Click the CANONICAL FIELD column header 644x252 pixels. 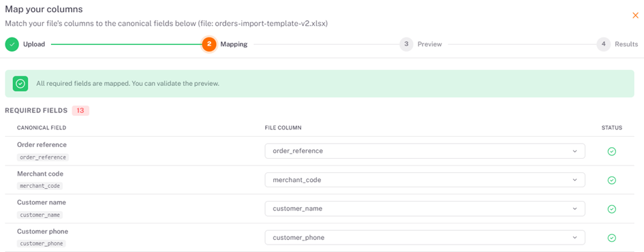(42, 127)
